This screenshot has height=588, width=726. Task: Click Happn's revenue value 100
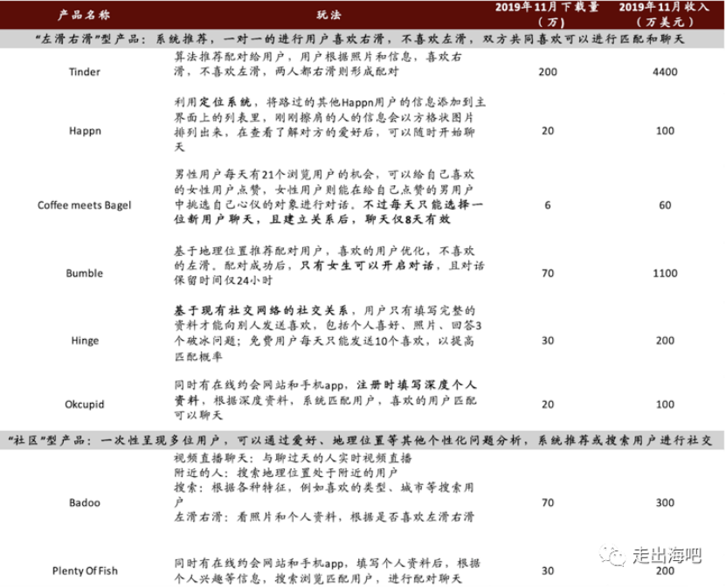(665, 131)
